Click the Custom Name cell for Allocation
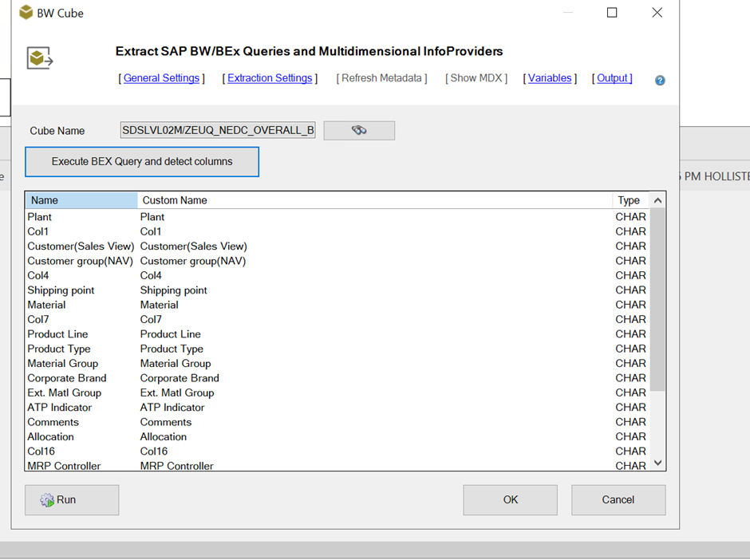This screenshot has height=560, width=750. pyautogui.click(x=164, y=437)
